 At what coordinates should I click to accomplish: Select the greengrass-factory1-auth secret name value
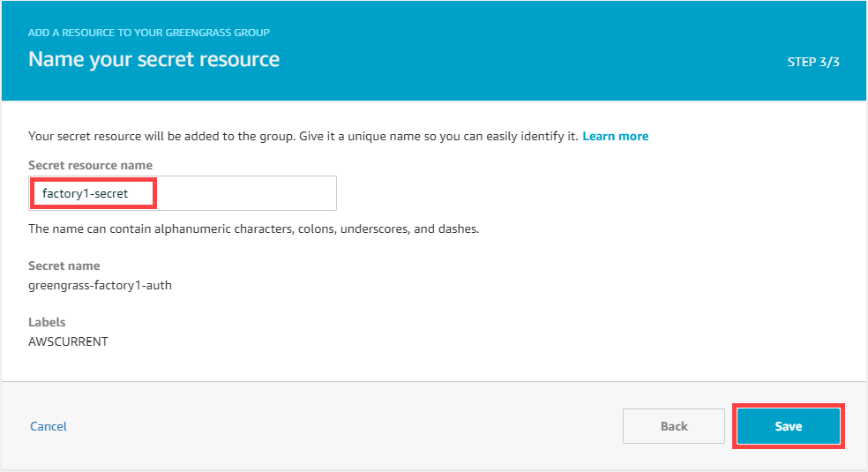(x=100, y=285)
